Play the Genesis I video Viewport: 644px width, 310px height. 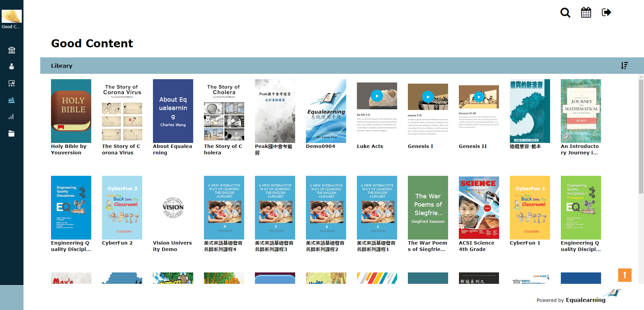(x=428, y=97)
